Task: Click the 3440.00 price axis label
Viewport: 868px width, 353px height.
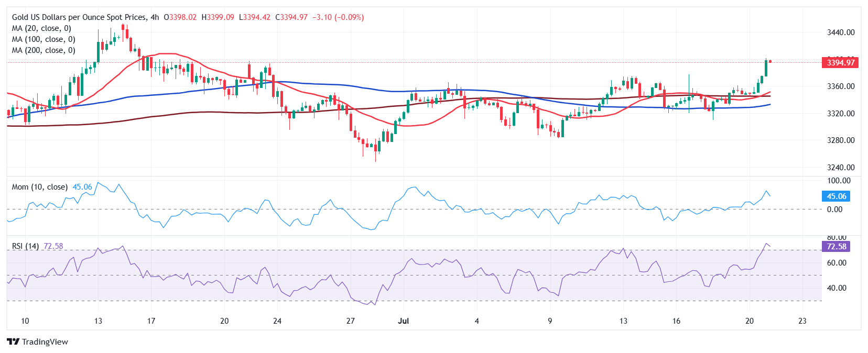Action: 841,32
